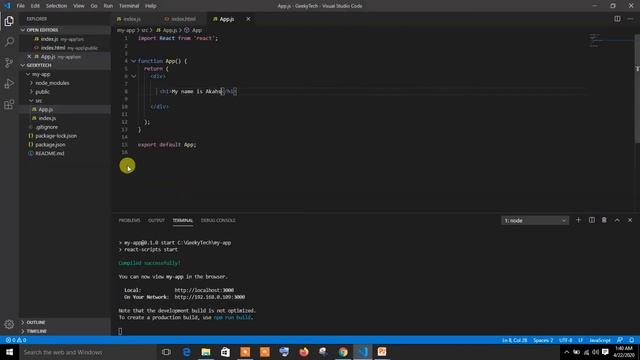Open the View menu
640x360 pixels.
click(78, 6)
